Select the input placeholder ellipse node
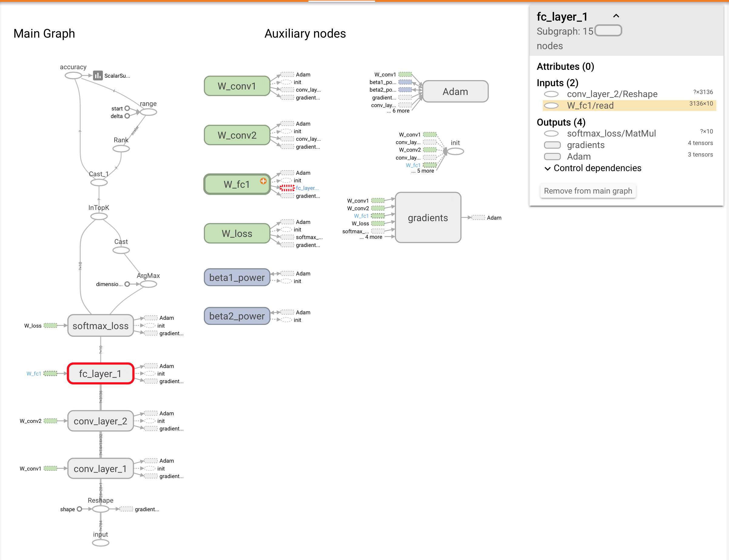The height and width of the screenshot is (560, 729). (x=100, y=543)
